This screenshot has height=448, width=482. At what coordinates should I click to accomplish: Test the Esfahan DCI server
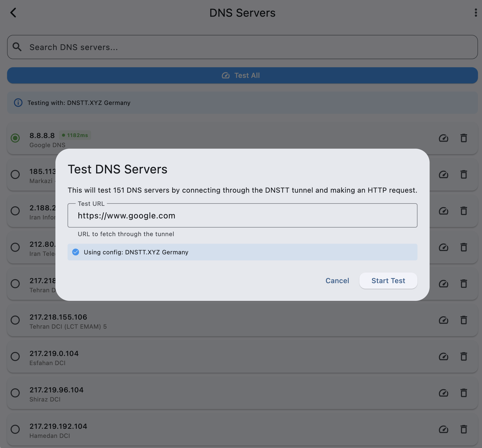pyautogui.click(x=444, y=357)
